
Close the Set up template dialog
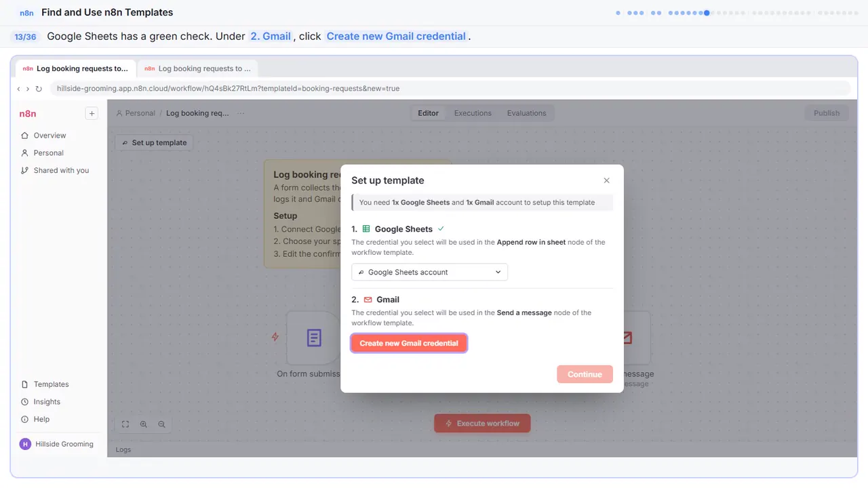(607, 180)
